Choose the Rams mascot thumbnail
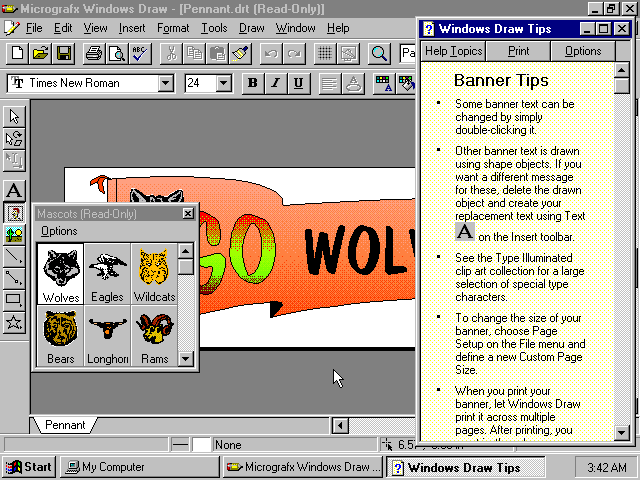Screen dimensions: 640x480 154,336
